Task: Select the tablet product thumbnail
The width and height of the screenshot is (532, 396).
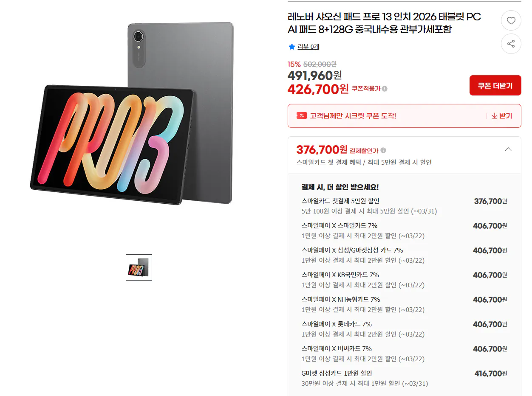Action: 139,267
